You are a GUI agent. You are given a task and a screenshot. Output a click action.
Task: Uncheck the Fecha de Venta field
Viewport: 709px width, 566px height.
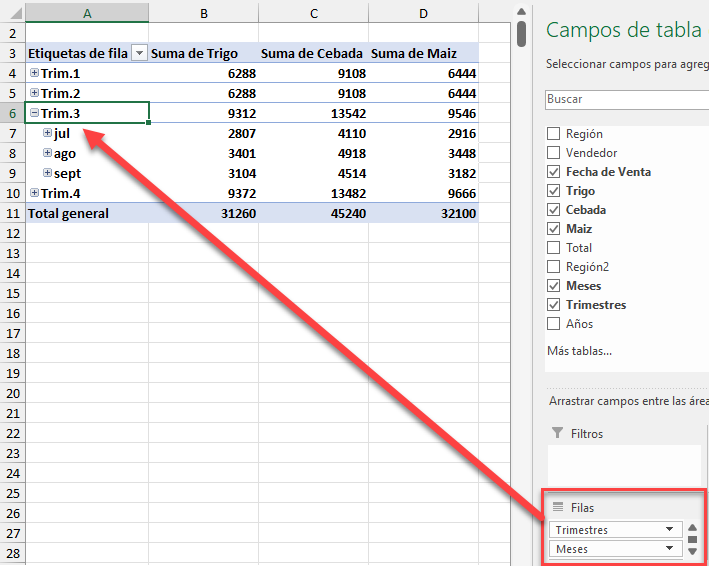[553, 172]
